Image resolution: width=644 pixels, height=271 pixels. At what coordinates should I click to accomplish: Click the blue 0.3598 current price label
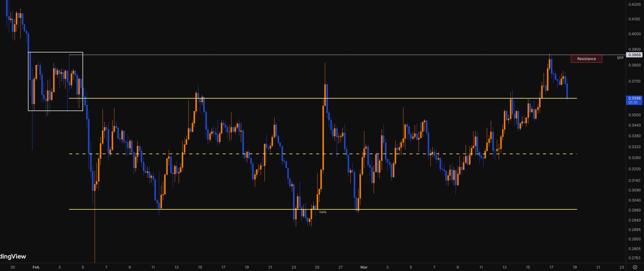[x=634, y=100]
